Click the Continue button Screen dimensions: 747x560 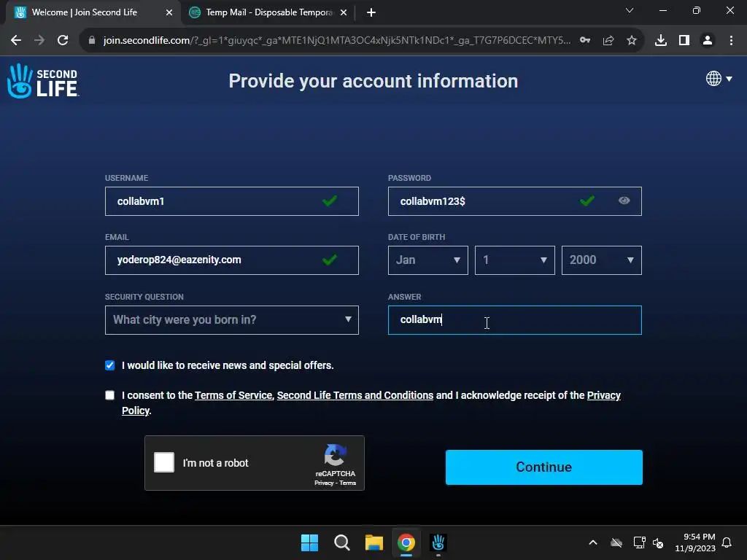pyautogui.click(x=543, y=467)
